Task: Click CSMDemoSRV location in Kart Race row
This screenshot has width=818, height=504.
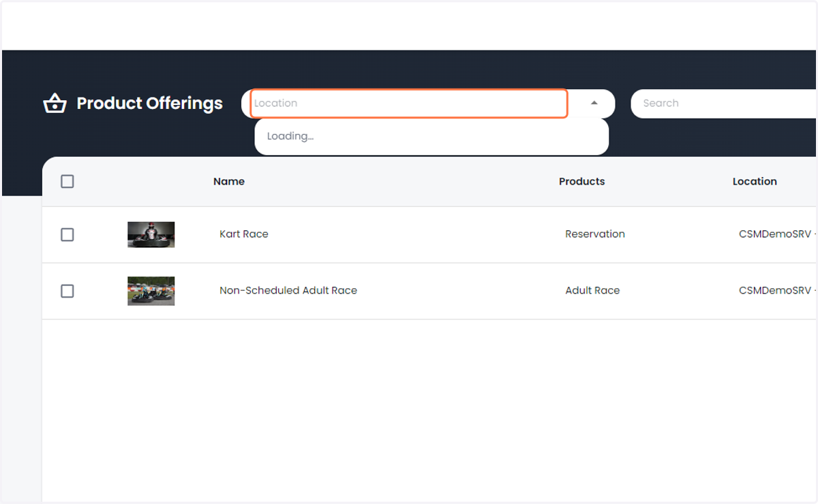Action: [777, 234]
